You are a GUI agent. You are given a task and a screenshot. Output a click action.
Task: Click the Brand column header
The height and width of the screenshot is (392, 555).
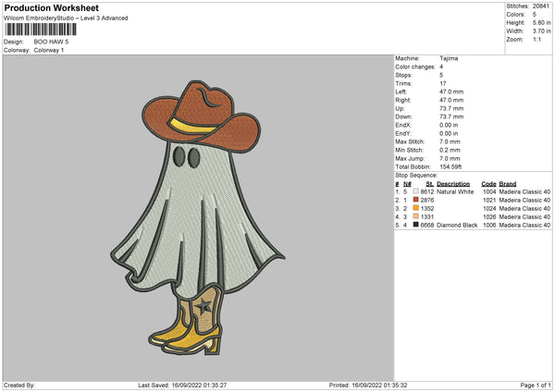point(507,183)
